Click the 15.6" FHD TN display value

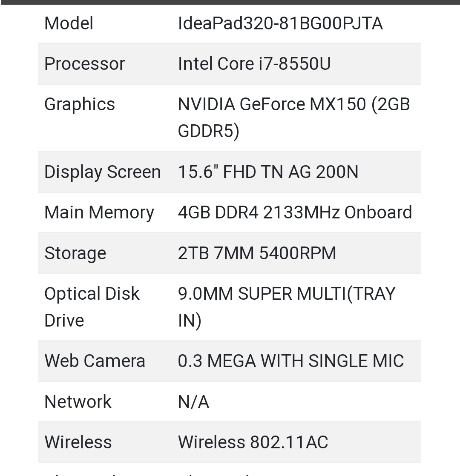point(268,172)
